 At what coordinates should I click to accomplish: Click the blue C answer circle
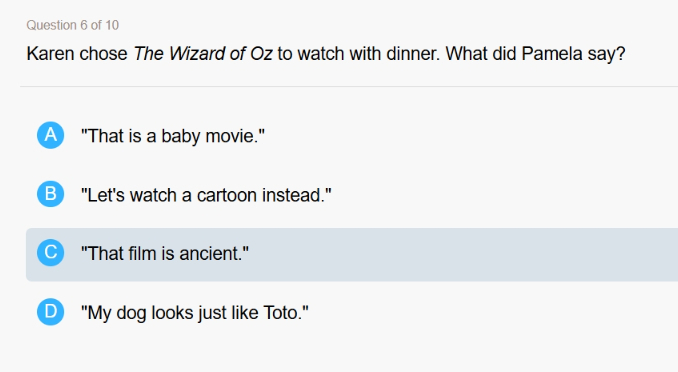click(x=51, y=253)
